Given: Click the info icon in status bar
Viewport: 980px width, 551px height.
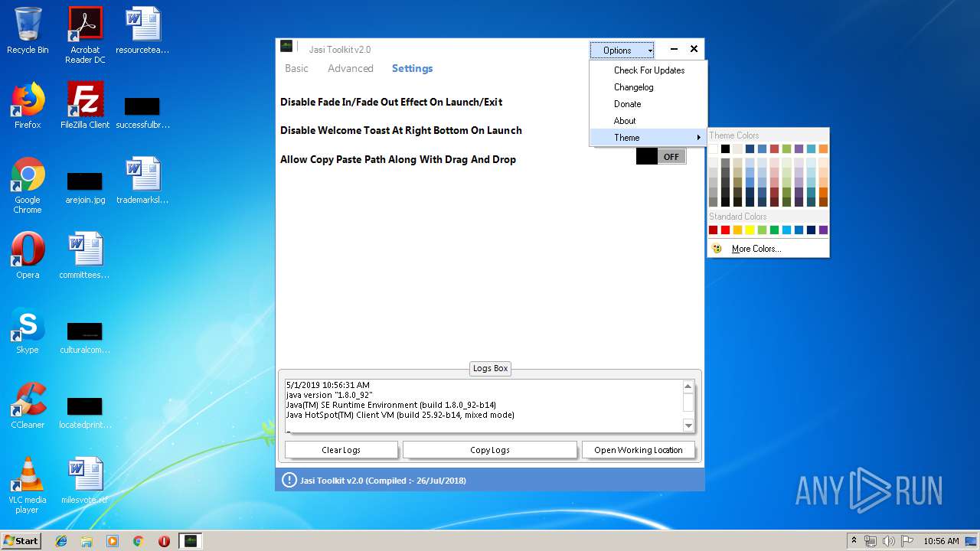Looking at the screenshot, I should tap(289, 481).
